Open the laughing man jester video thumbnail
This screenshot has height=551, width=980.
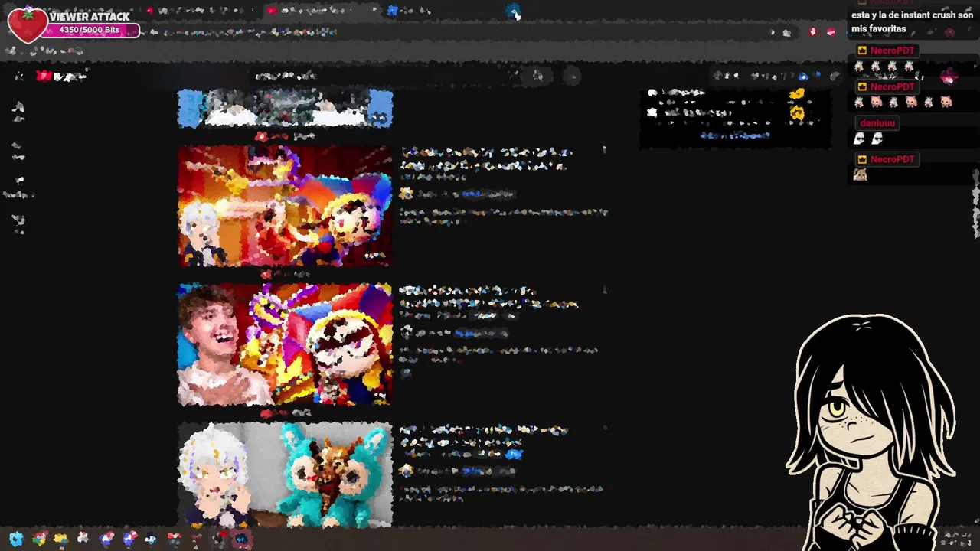coord(285,344)
